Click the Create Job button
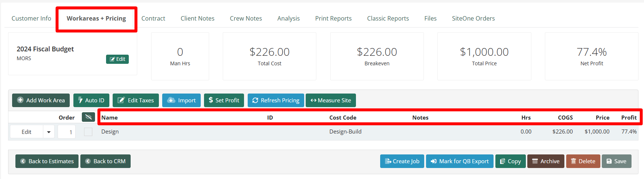The width and height of the screenshot is (644, 179). [402, 161]
